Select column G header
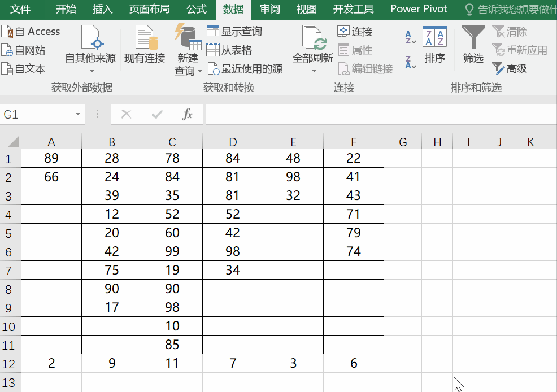Image resolution: width=557 pixels, height=392 pixels. point(403,142)
